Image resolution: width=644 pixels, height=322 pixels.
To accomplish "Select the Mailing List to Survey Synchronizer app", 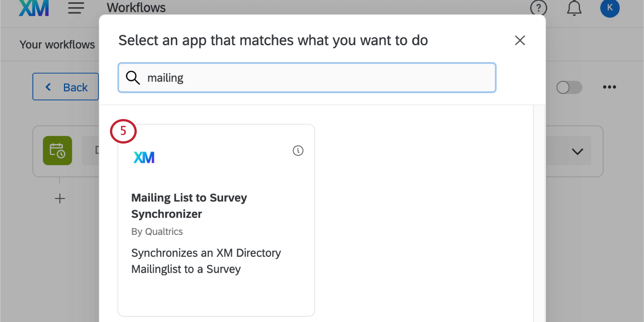I will (216, 220).
